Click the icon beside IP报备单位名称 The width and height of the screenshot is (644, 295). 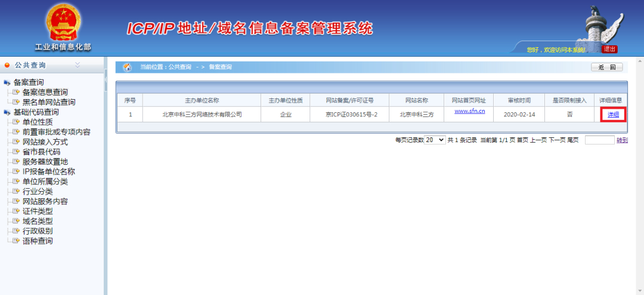point(17,171)
